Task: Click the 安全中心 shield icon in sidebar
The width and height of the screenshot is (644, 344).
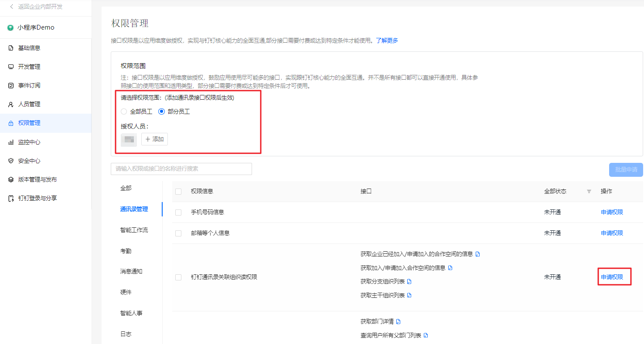Action: point(11,161)
